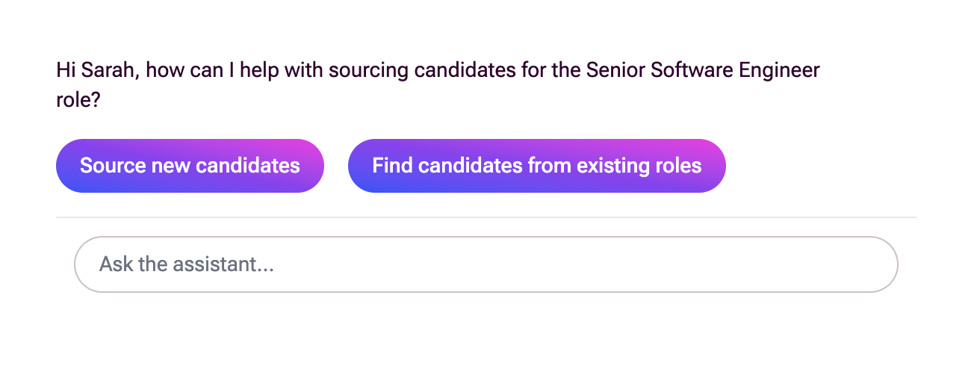980x372 pixels.
Task: Click the Senior Software Engineer text in greeting
Action: click(x=703, y=71)
